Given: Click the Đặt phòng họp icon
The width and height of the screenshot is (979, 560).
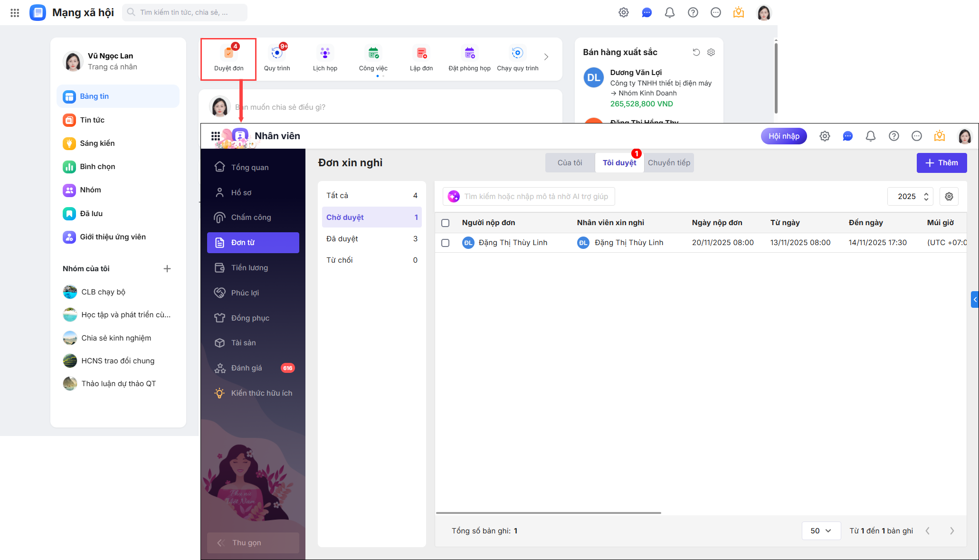Looking at the screenshot, I should click(x=469, y=53).
